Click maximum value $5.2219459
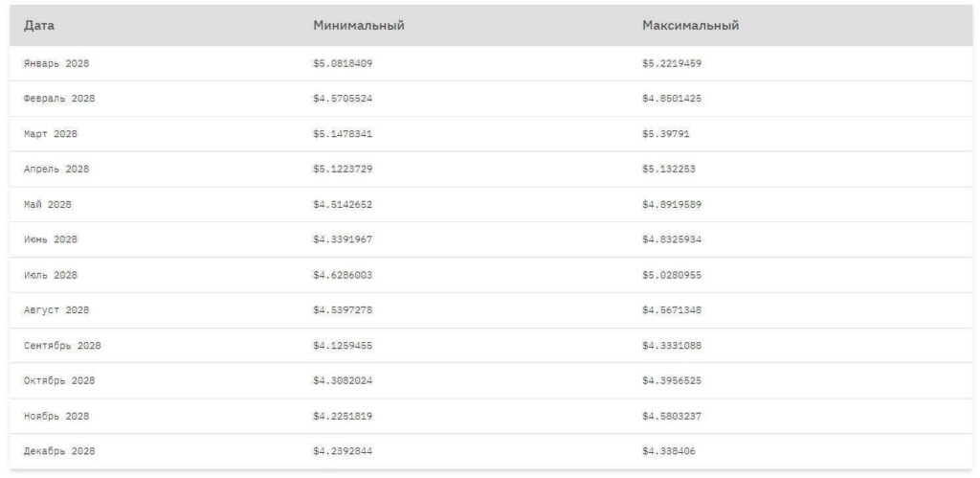 tap(672, 63)
